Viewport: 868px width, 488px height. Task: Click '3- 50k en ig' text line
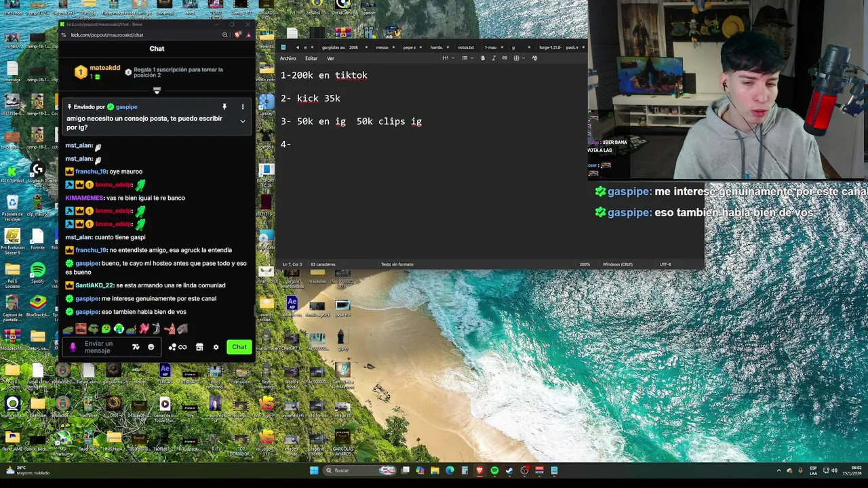[x=313, y=121]
